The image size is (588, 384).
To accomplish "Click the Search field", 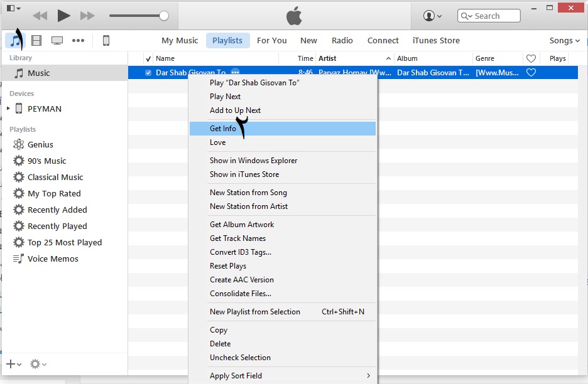I will pyautogui.click(x=489, y=16).
